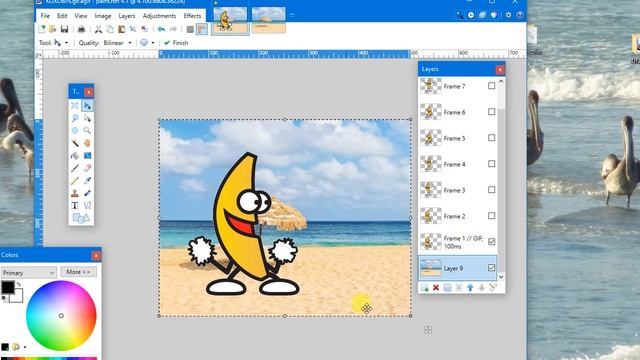Select the Pan hand tool
Viewport: 640px width, 360px height.
pos(87,143)
